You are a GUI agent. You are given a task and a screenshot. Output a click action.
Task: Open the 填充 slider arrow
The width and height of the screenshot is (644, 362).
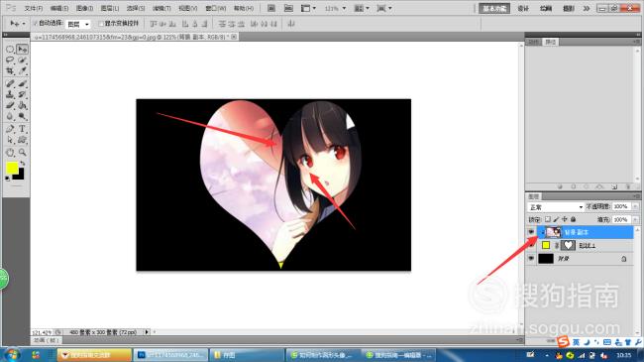tap(635, 219)
